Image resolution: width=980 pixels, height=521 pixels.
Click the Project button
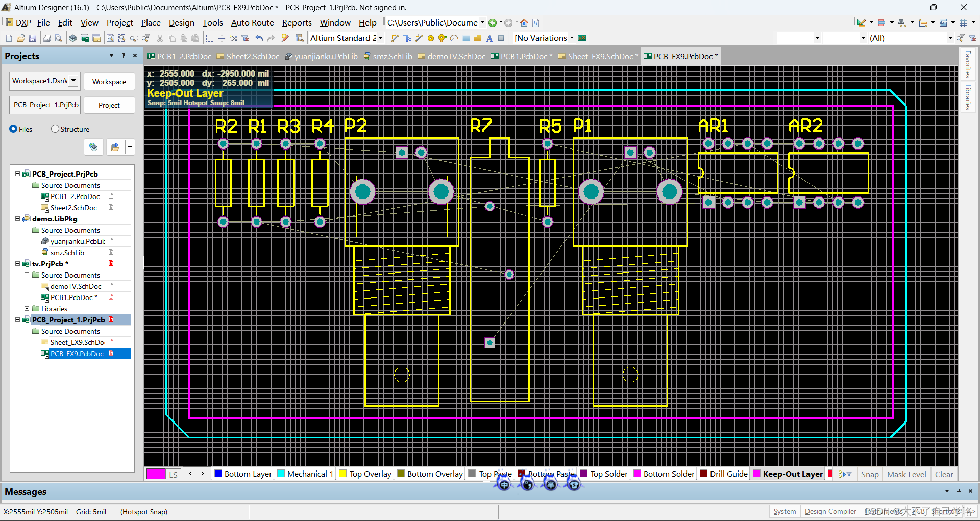(x=109, y=105)
